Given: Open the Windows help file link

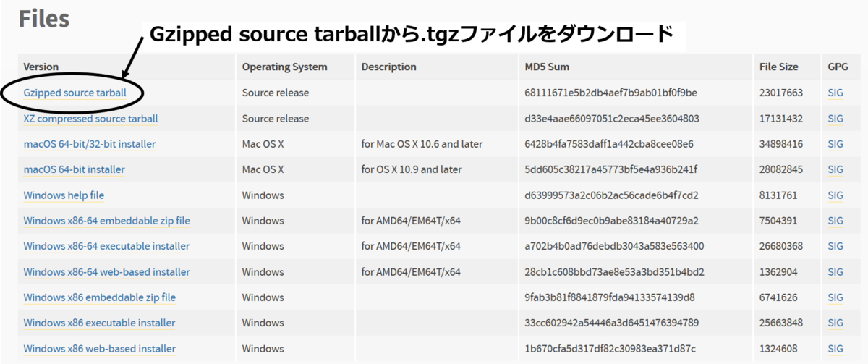Looking at the screenshot, I should point(64,195).
